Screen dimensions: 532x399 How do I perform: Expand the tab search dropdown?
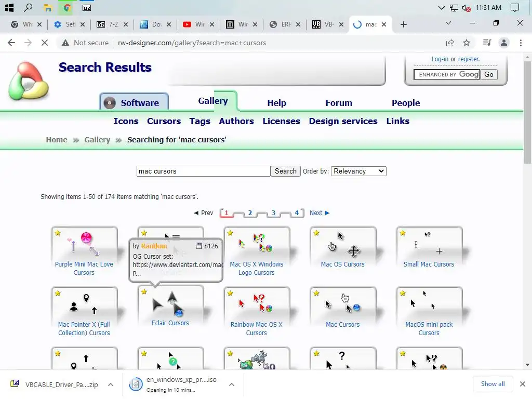point(448,23)
